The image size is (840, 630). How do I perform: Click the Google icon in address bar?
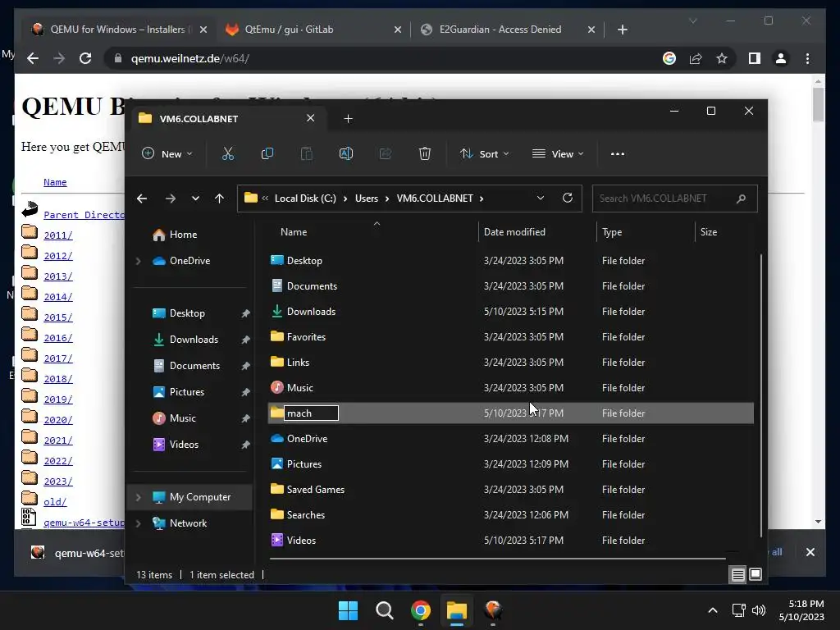669,58
